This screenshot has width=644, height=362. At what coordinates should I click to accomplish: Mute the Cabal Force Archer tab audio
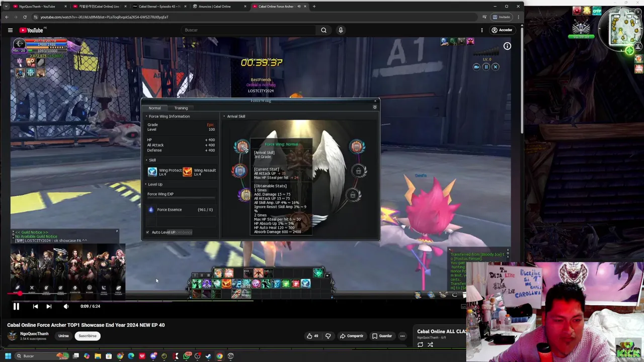[299, 7]
